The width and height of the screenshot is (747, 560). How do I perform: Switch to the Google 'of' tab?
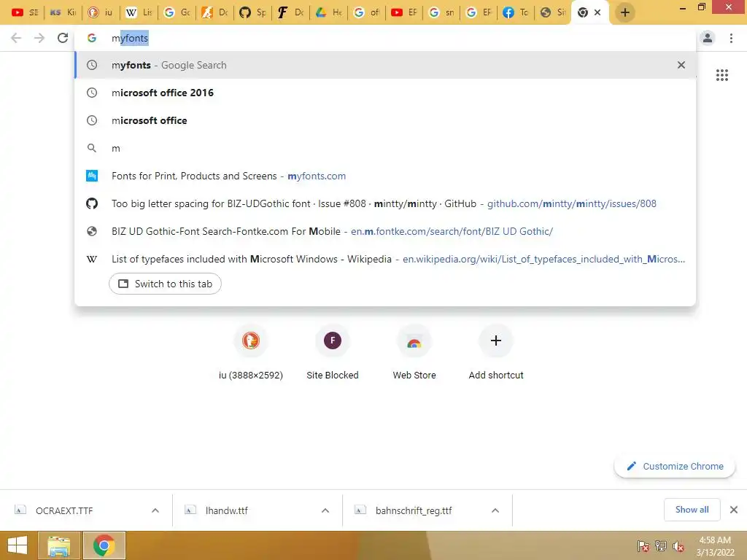pos(366,12)
